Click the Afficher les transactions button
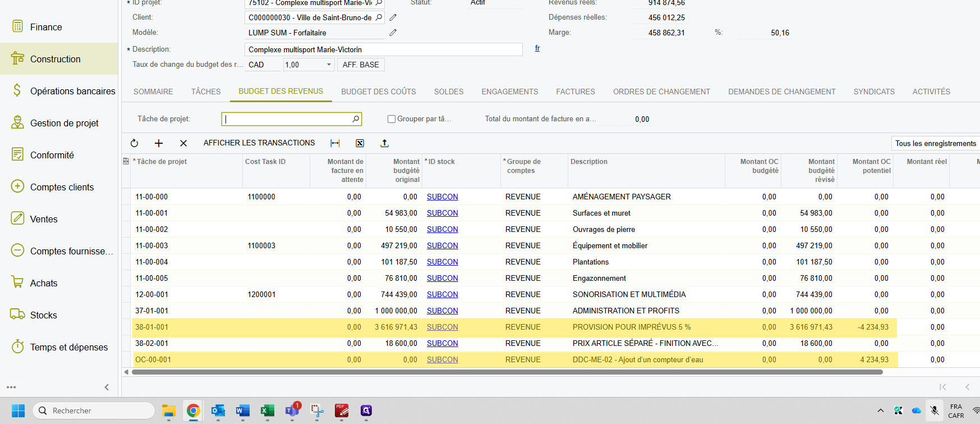 [x=259, y=143]
